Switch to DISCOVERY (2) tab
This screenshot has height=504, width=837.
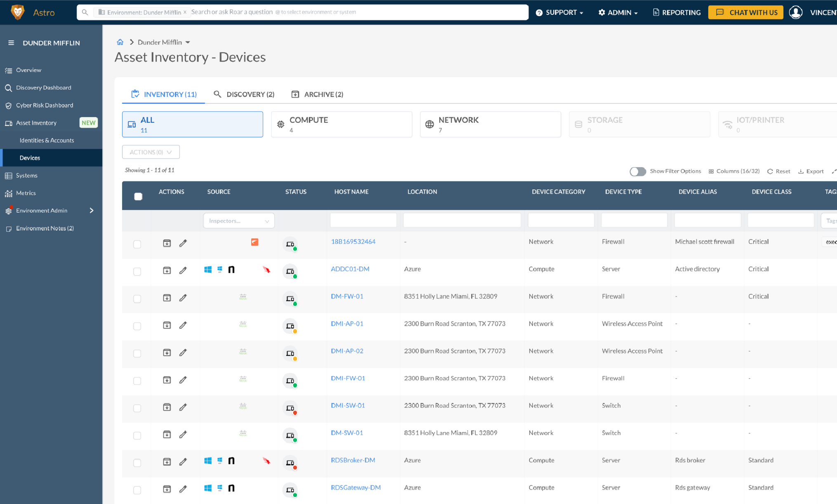pyautogui.click(x=244, y=94)
